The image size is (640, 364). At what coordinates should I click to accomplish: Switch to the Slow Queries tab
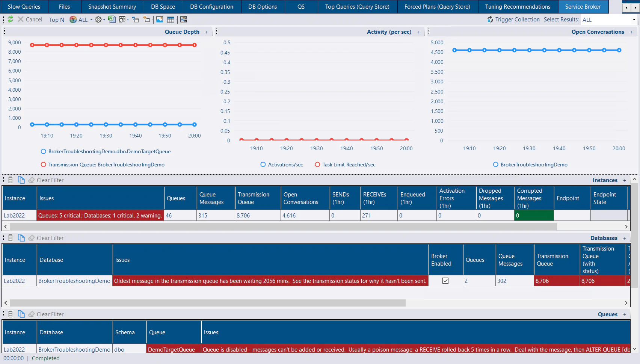24,7
